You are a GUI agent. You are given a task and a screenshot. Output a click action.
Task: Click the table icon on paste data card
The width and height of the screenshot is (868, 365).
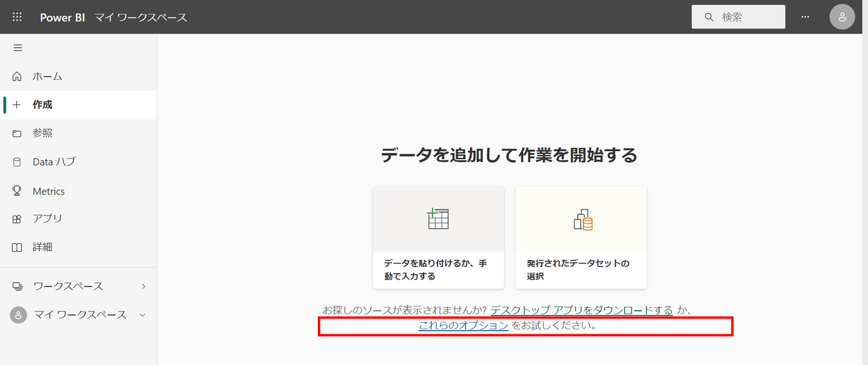click(x=438, y=218)
